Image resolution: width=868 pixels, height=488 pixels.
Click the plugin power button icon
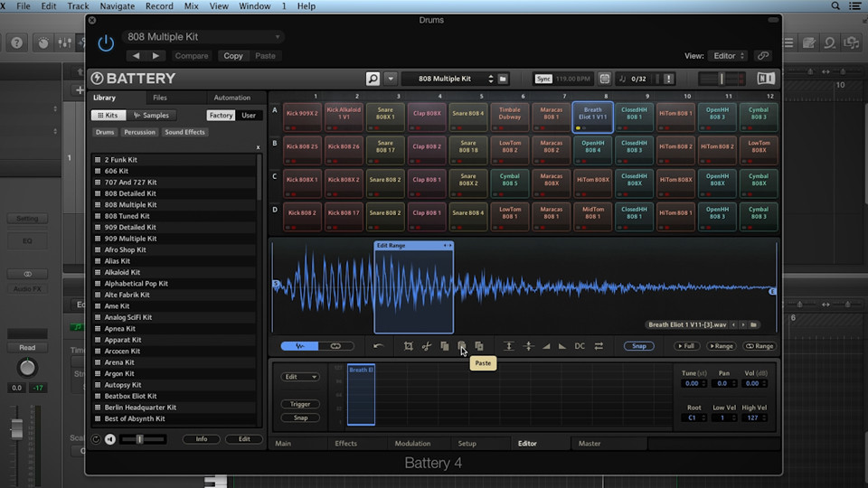click(x=106, y=43)
